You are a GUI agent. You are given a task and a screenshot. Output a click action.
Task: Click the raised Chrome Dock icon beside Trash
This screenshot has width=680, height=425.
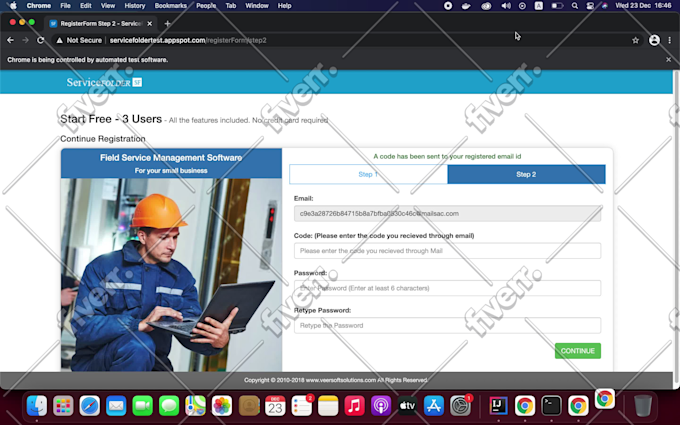605,399
